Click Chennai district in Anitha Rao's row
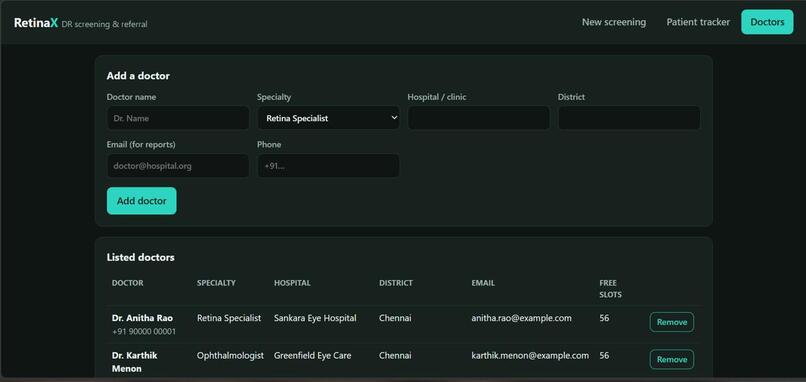 coord(395,318)
